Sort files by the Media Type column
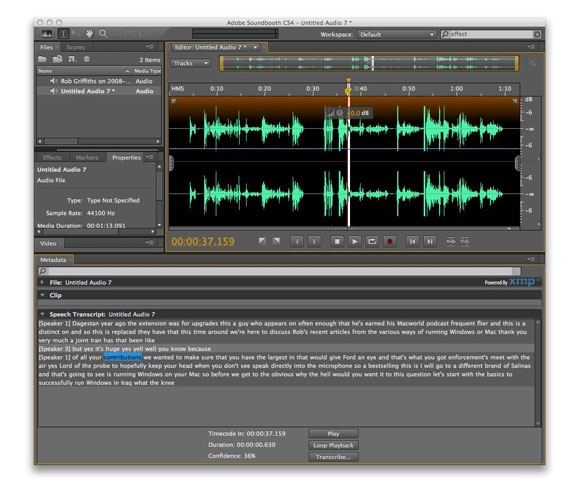The width and height of the screenshot is (586, 494). point(147,71)
